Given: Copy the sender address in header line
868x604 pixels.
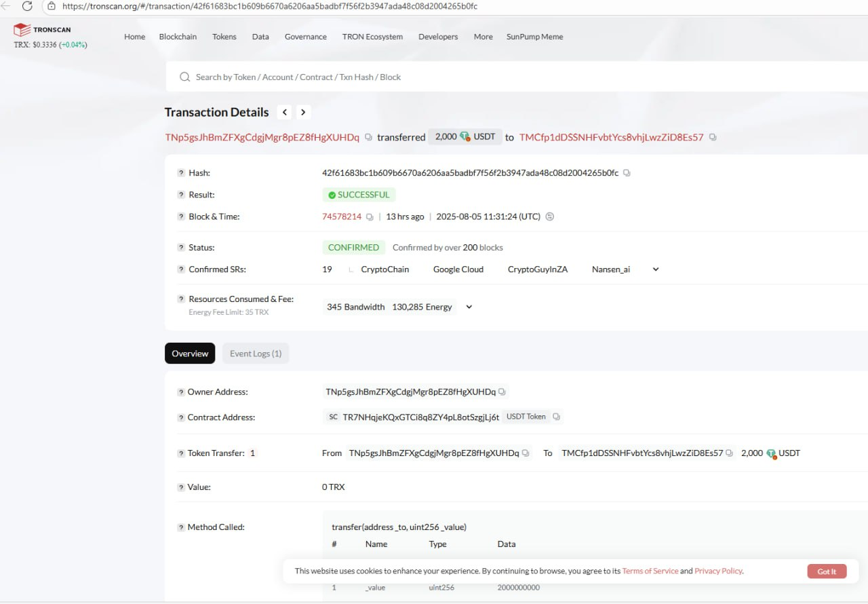Looking at the screenshot, I should click(x=368, y=137).
